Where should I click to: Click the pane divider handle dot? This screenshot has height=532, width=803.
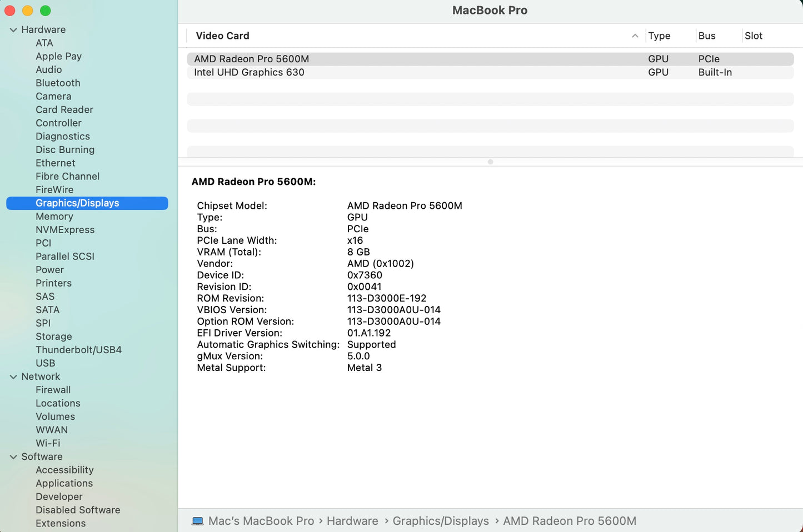490,162
